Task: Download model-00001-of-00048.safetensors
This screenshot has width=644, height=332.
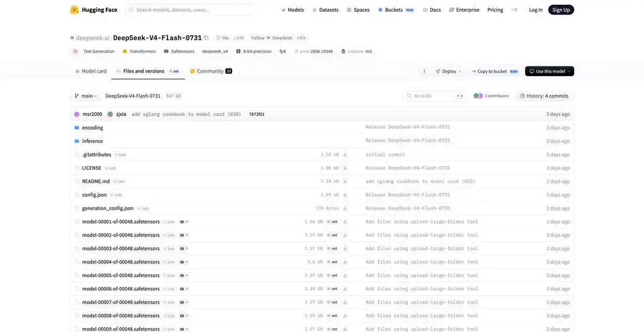Action: tap(345, 222)
